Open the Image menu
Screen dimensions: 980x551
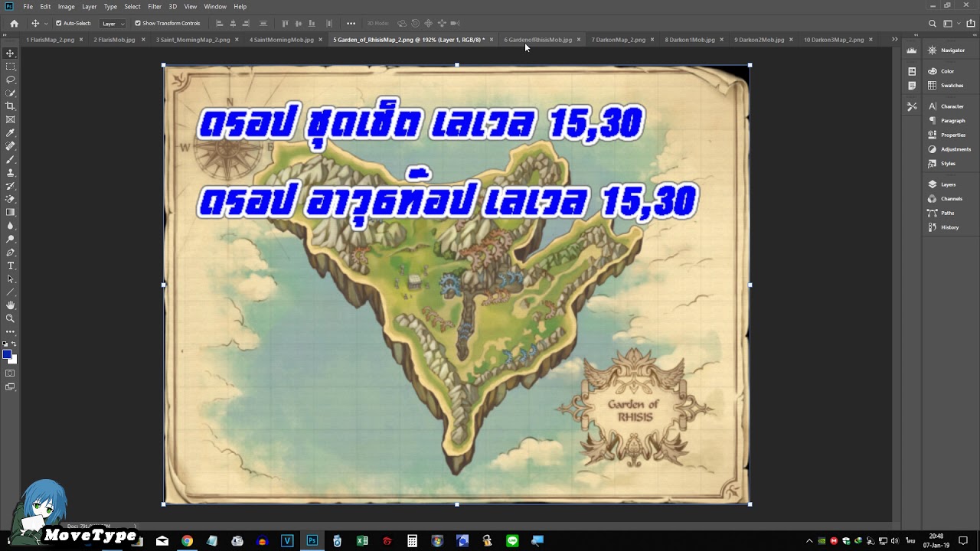pyautogui.click(x=67, y=6)
